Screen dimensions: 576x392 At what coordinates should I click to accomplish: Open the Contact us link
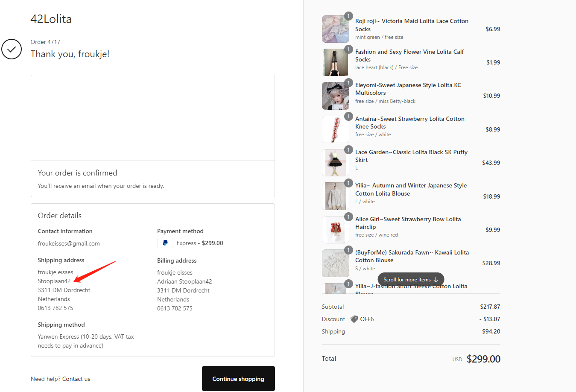click(x=76, y=379)
